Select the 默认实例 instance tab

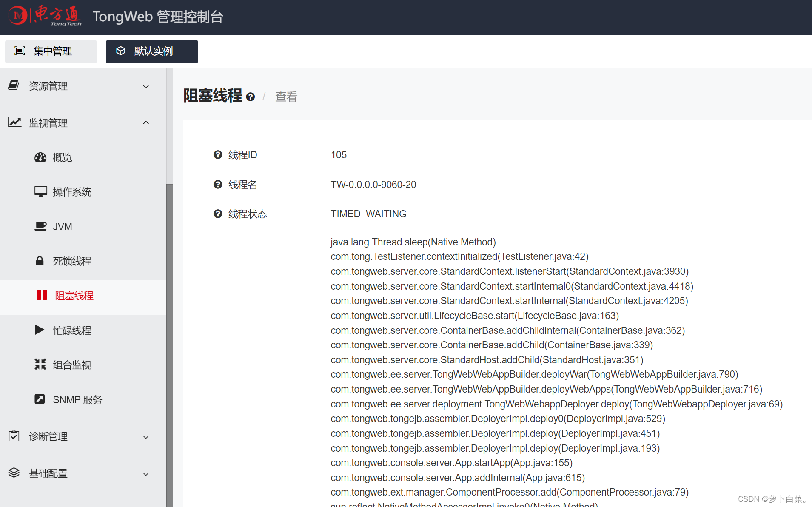(x=151, y=51)
